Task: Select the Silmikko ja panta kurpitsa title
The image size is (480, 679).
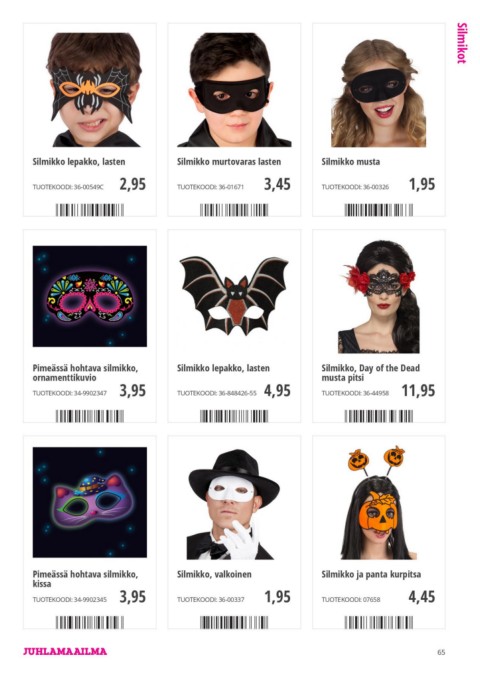Action: [371, 574]
